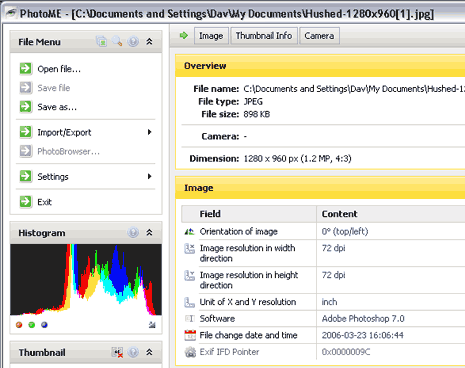The width and height of the screenshot is (465, 368).
Task: Switch to the Thumbnail Info tab
Action: 264,36
